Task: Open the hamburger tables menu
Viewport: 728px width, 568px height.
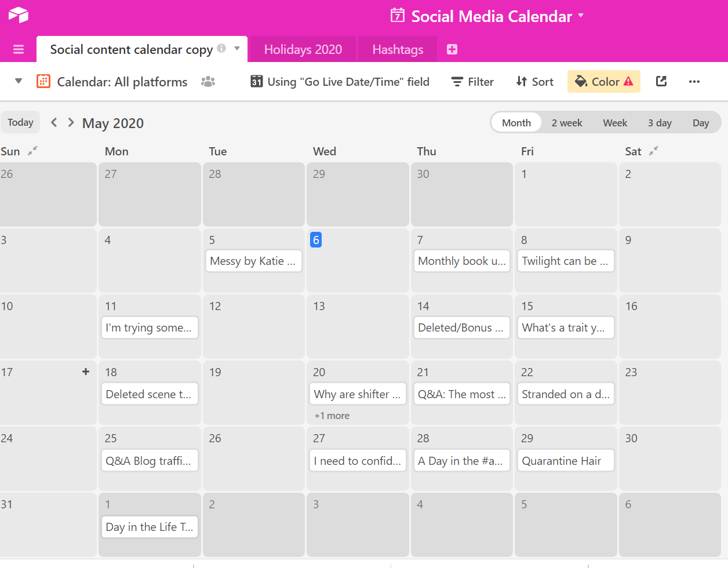Action: (19, 49)
